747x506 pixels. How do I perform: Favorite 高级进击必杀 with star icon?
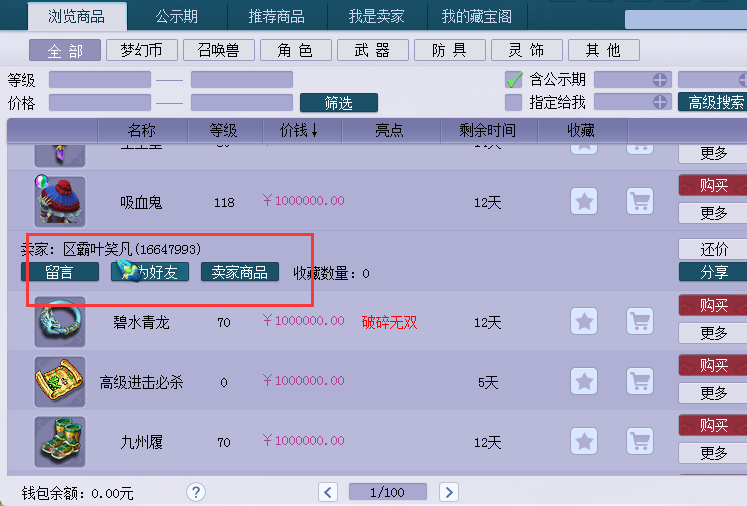point(584,381)
